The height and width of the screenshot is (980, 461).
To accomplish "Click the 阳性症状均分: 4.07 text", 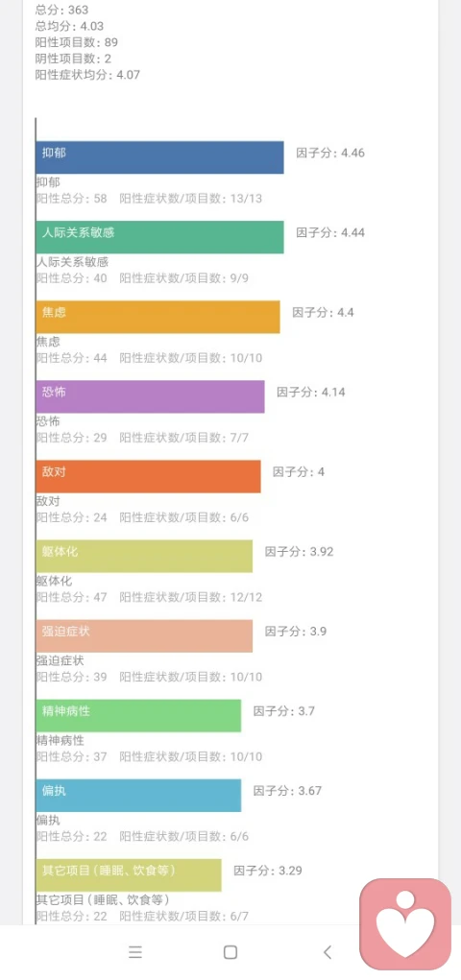I will (87, 75).
